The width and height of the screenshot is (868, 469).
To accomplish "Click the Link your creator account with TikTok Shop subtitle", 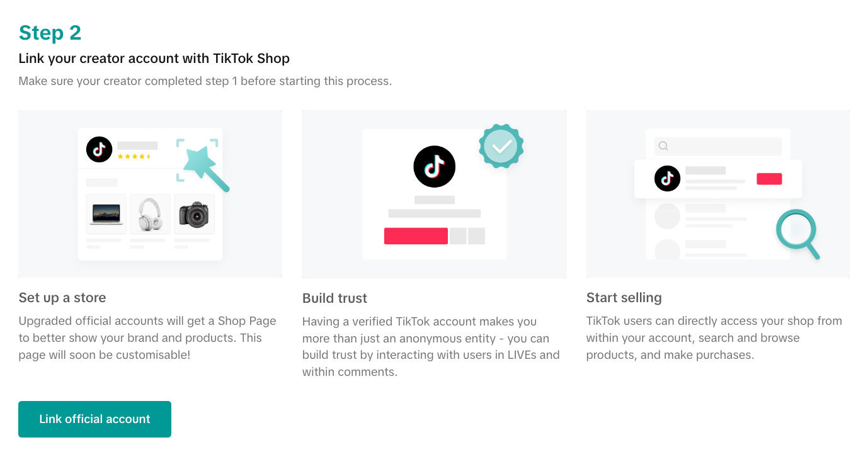I will point(154,59).
